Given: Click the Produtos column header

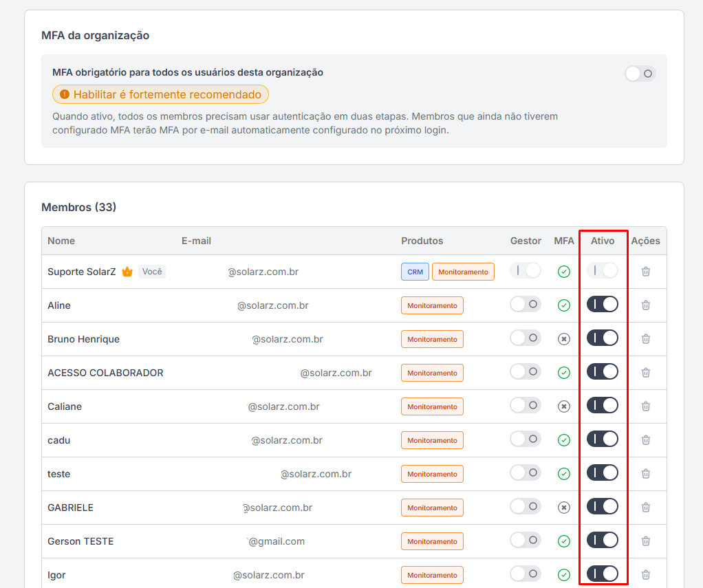Looking at the screenshot, I should point(422,241).
